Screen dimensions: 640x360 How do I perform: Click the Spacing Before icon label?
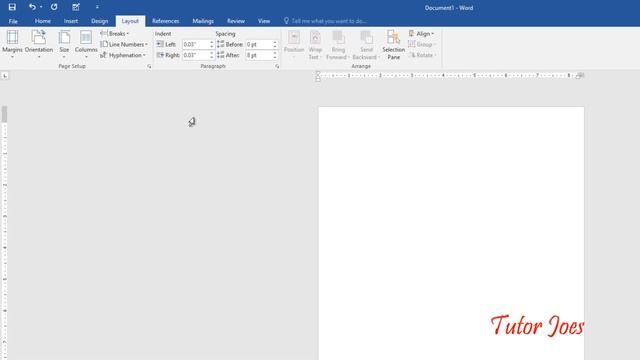[230, 44]
